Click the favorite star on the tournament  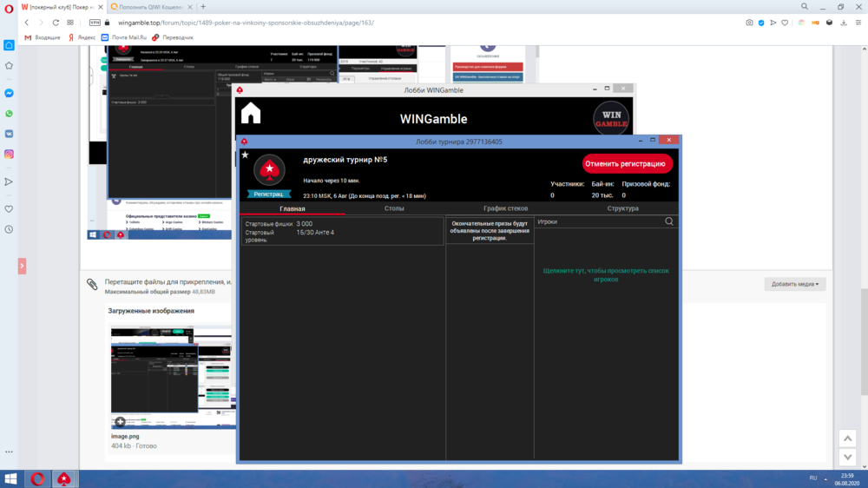(245, 155)
